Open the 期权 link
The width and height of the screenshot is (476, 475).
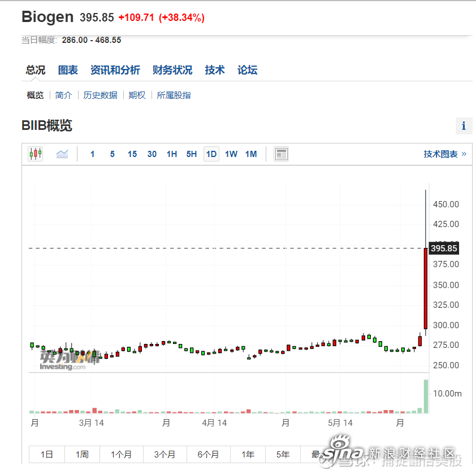[x=137, y=95]
